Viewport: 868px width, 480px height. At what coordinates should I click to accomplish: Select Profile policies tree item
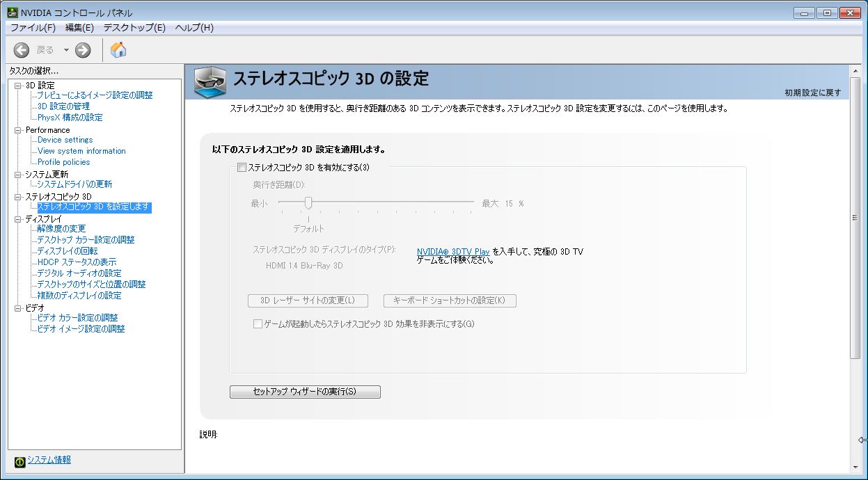click(63, 162)
